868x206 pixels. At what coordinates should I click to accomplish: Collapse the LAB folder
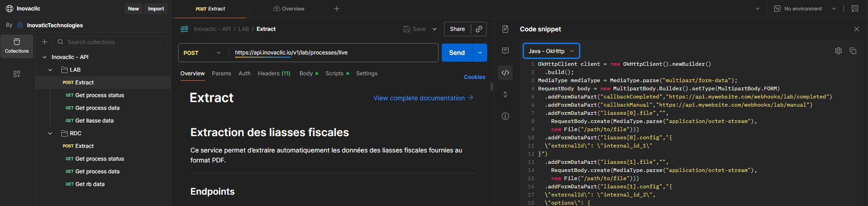click(50, 70)
